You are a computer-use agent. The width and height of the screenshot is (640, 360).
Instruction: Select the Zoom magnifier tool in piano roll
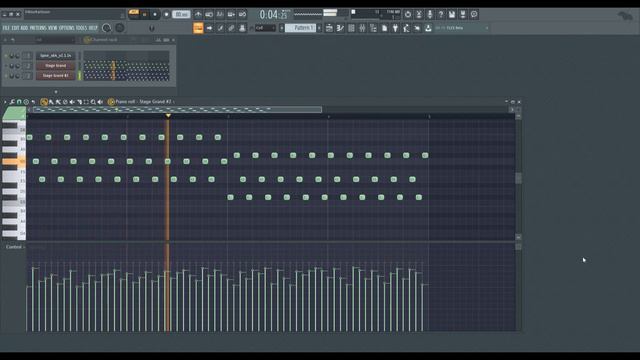(x=93, y=102)
